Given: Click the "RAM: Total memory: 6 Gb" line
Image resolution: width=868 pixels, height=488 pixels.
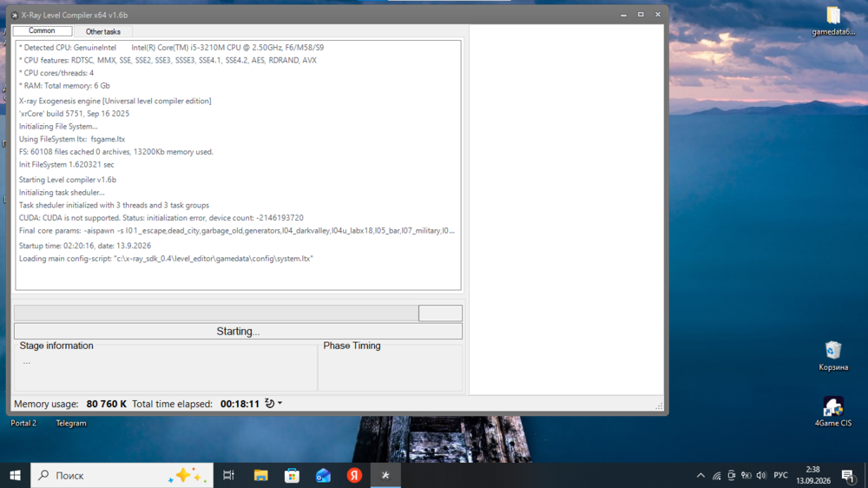Looking at the screenshot, I should click(x=64, y=86).
